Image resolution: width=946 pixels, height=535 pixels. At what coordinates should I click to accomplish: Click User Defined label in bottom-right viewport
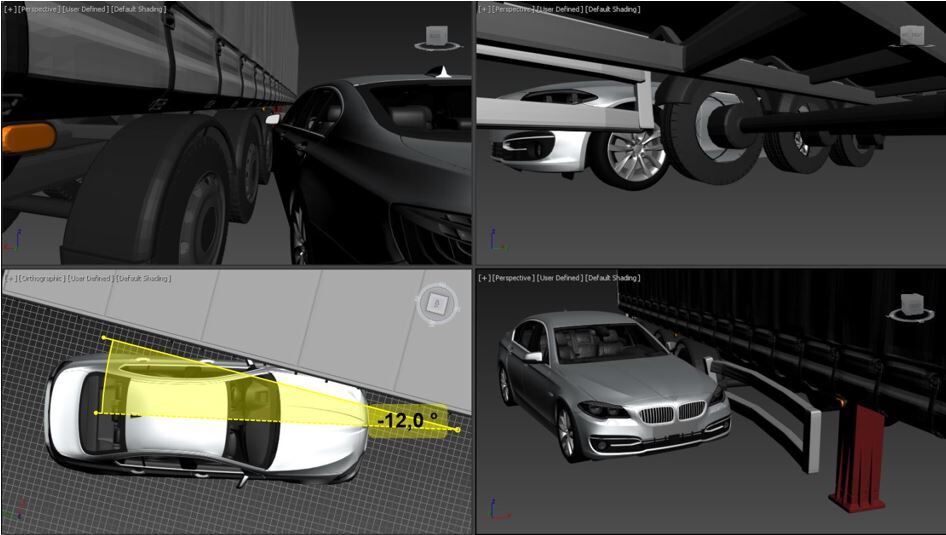[x=559, y=278]
